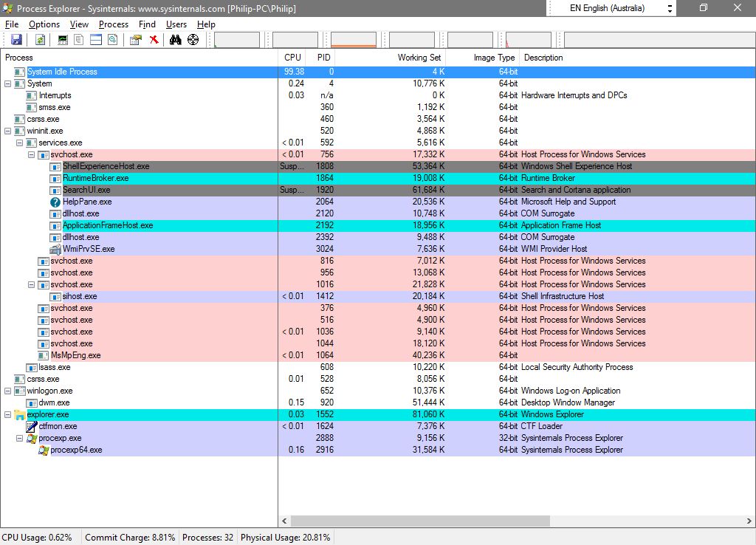Open System Information via the graph monitor icon
Viewport: 756px width, 545px height.
(x=63, y=40)
